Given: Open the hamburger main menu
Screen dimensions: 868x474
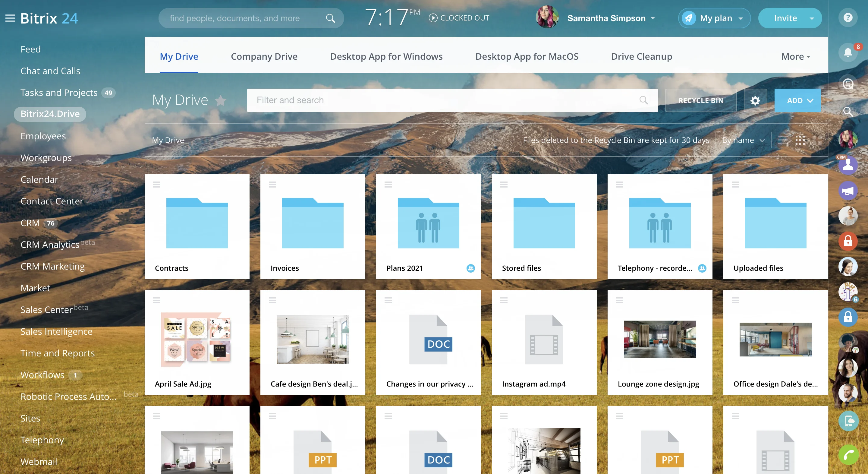Looking at the screenshot, I should coord(10,18).
